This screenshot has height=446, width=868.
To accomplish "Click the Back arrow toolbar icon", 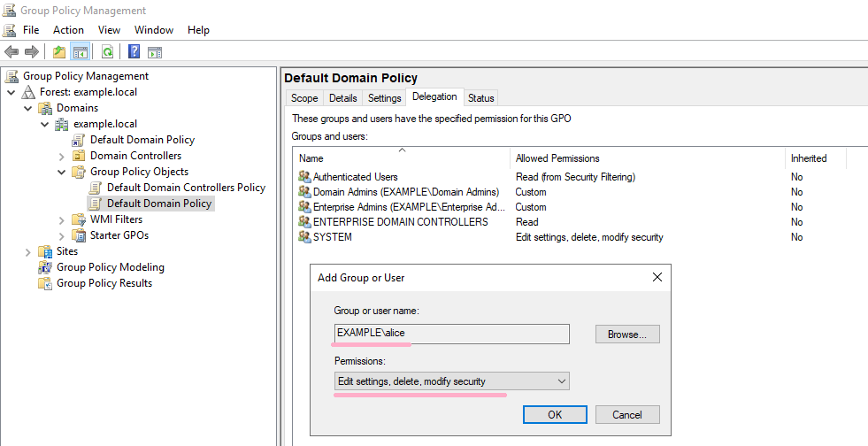I will [x=12, y=52].
